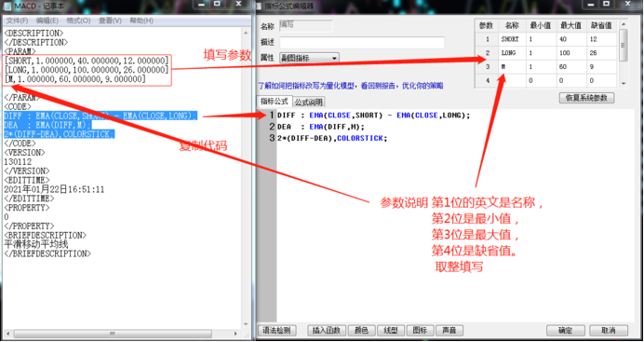Viewport: 644px width, 342px height.
Task: Open the 格式(O) menu
Action: pos(78,21)
